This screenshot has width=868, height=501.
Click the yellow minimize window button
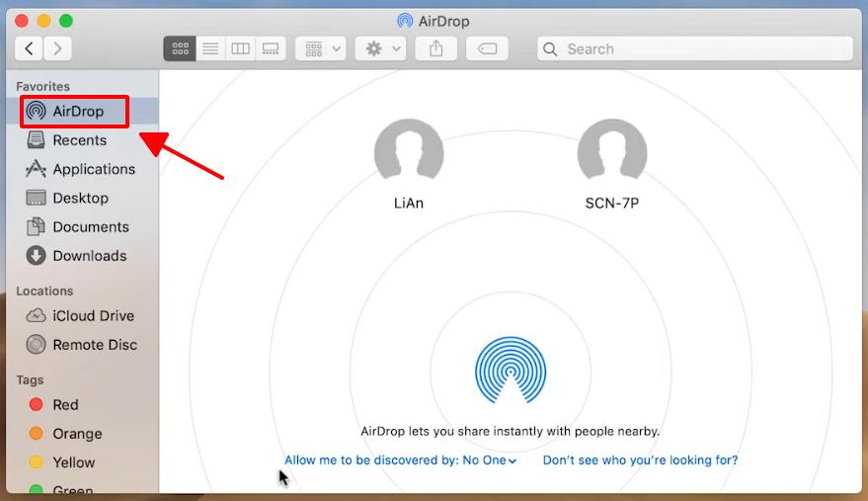(43, 21)
